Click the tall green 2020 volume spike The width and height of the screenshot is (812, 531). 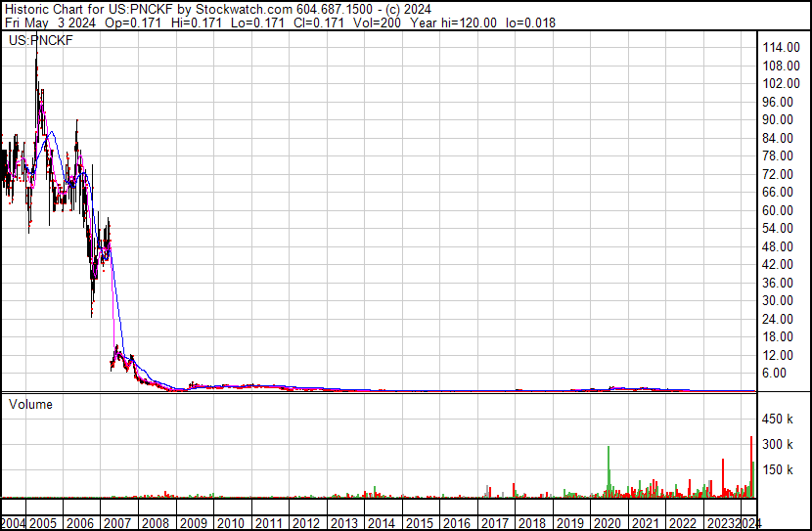click(x=609, y=472)
